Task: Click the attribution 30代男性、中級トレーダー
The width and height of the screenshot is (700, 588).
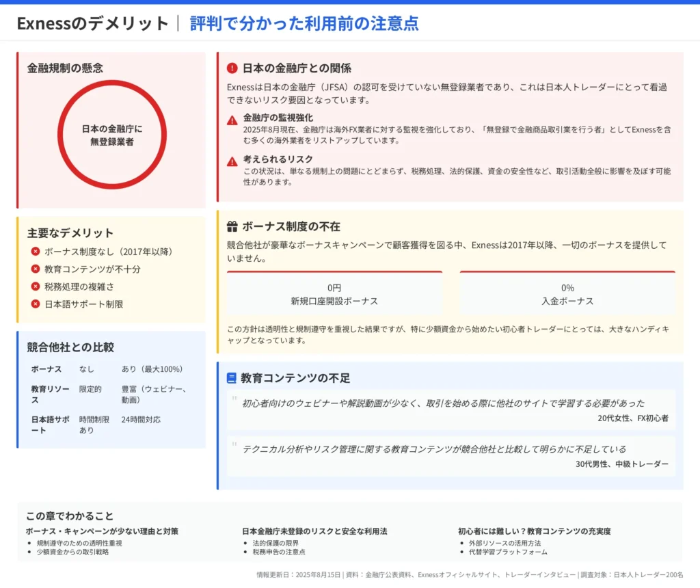Action: tap(622, 464)
